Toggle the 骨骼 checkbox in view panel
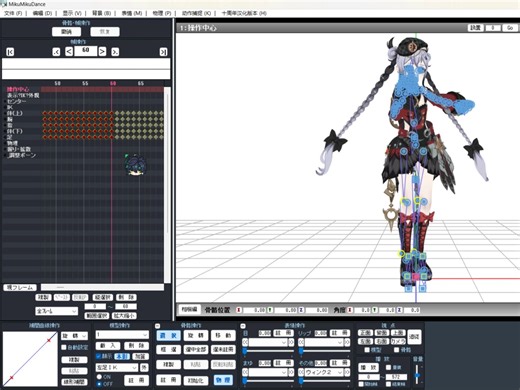The height and width of the screenshot is (390, 520). (x=396, y=350)
